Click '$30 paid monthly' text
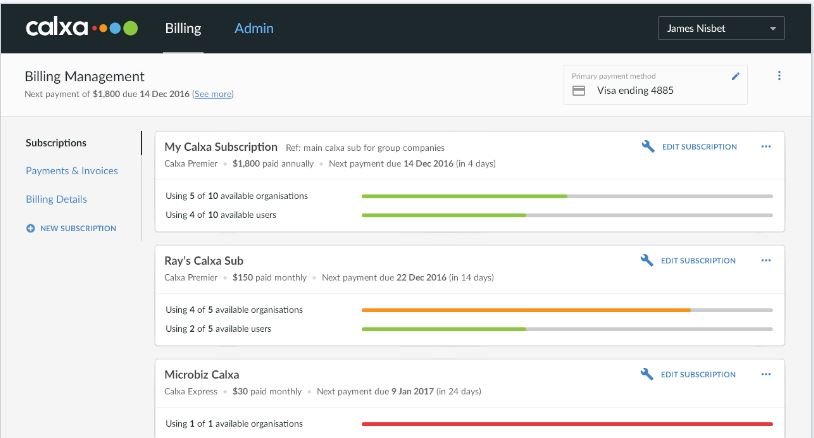 (x=267, y=391)
